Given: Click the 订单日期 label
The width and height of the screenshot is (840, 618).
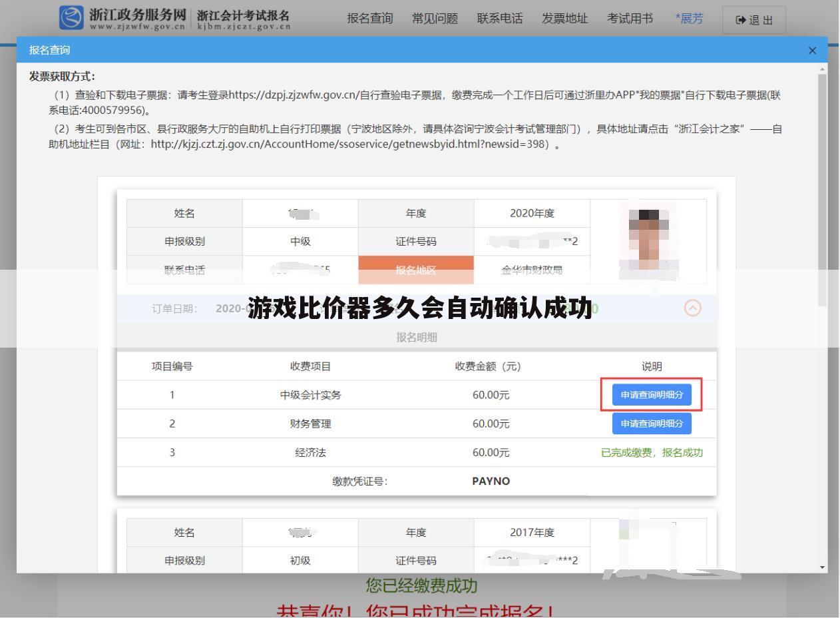Looking at the screenshot, I should 175,308.
